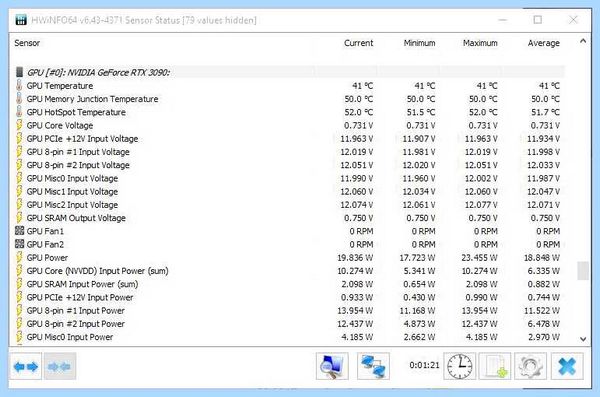
Task: Select GPU Misc0 Input Power row label
Action: 70,337
